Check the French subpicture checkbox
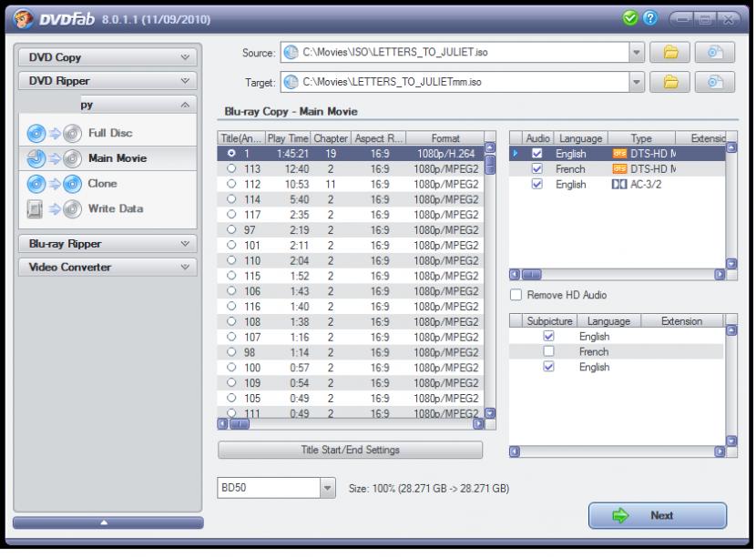 click(548, 351)
